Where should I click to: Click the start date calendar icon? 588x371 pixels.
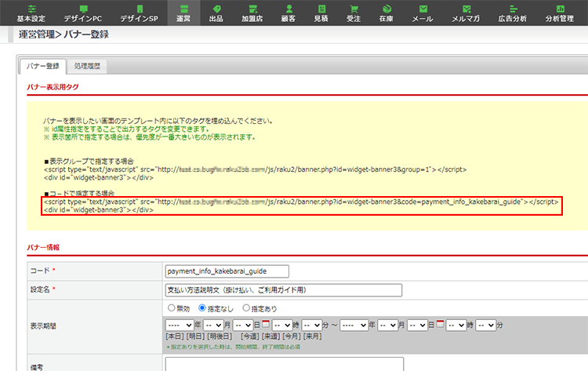(267, 324)
